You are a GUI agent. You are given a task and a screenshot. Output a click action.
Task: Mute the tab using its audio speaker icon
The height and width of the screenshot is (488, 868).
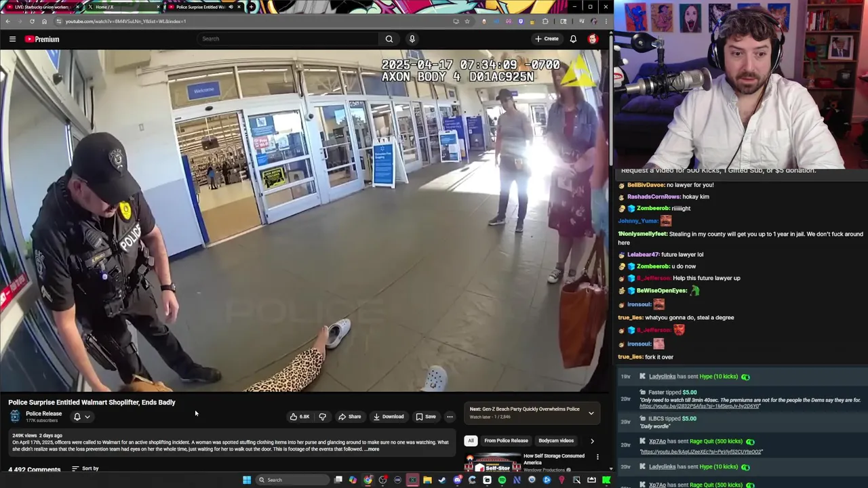click(231, 7)
